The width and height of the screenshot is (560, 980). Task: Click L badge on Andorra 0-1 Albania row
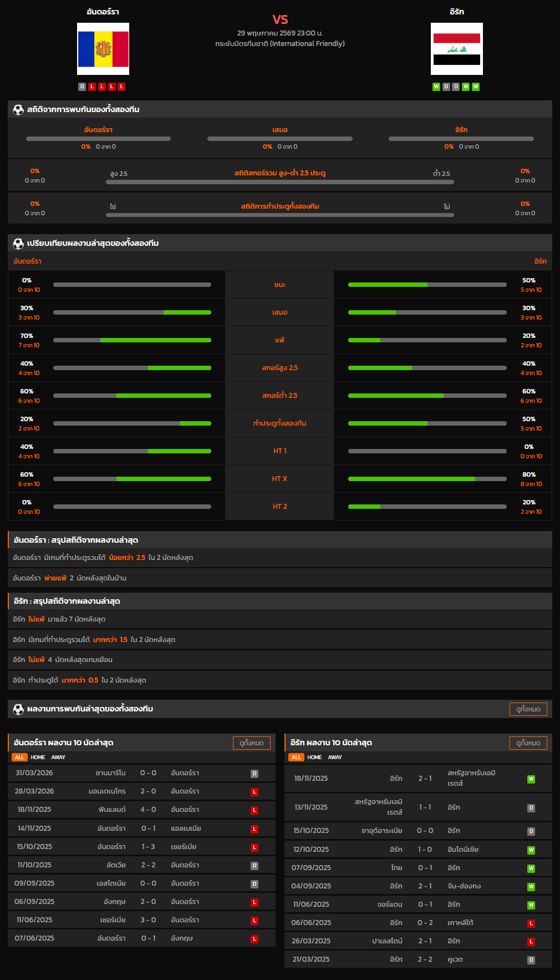point(254,829)
